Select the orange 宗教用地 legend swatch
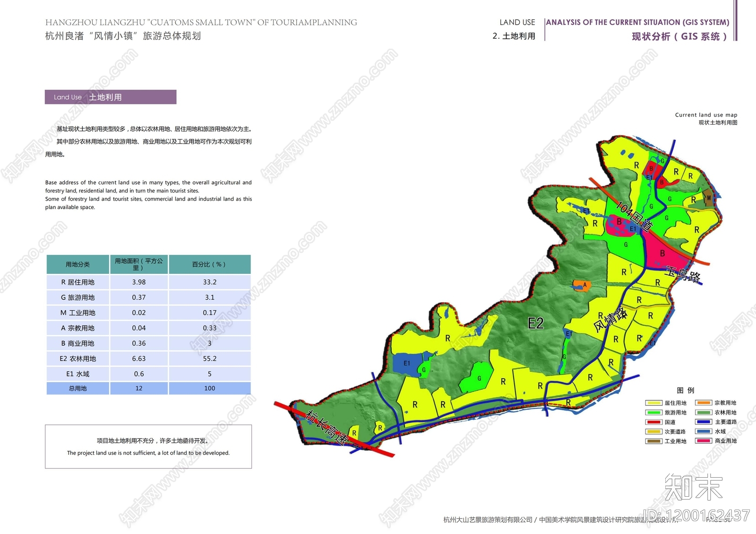This screenshot has width=756, height=534. pyautogui.click(x=704, y=403)
